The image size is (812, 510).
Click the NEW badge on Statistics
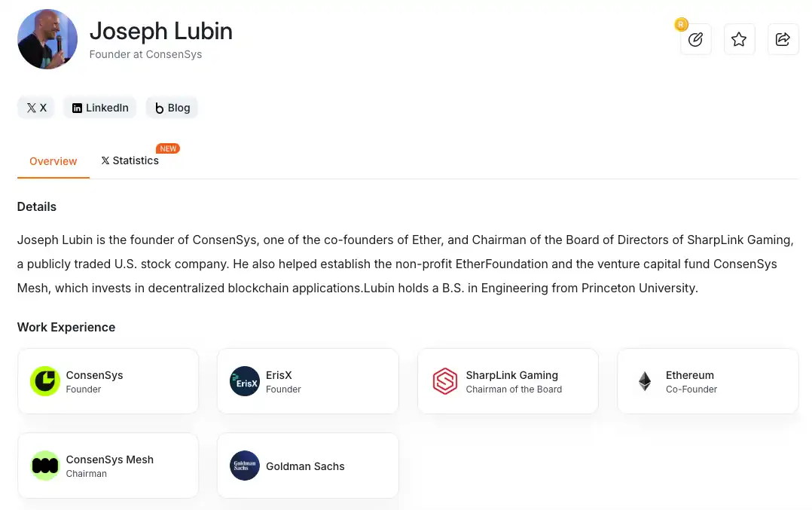point(168,148)
